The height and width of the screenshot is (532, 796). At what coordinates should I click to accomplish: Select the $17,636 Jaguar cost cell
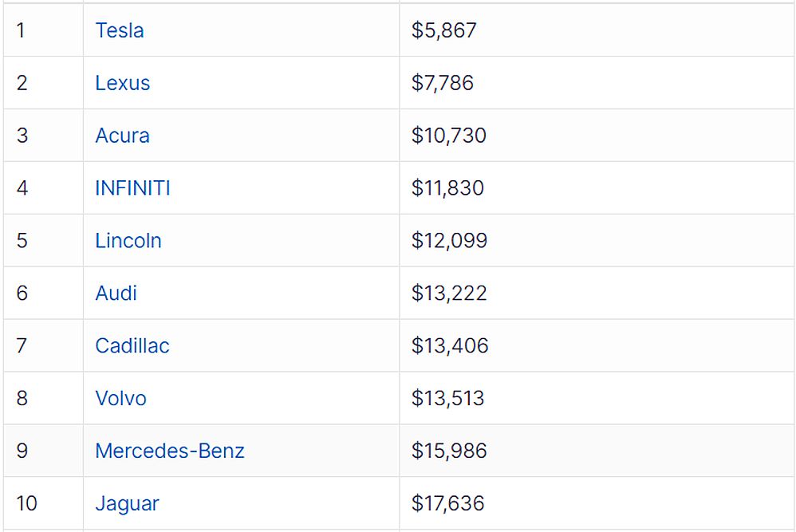coord(597,503)
